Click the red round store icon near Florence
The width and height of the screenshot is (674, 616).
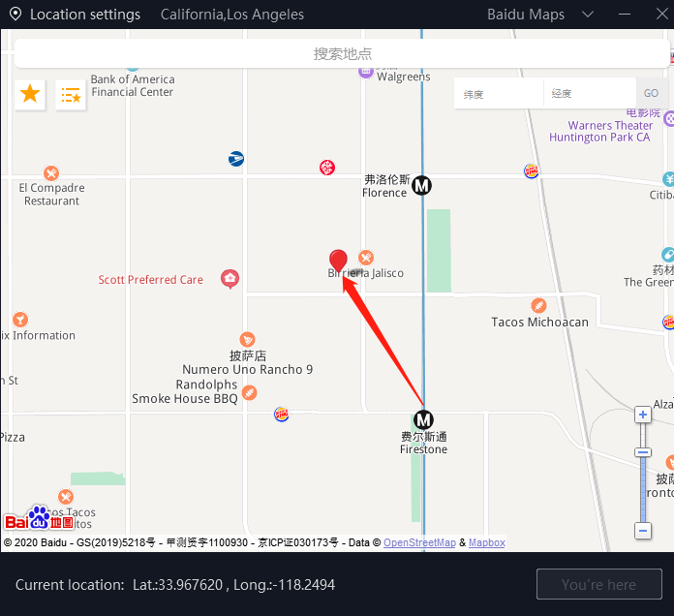(327, 168)
